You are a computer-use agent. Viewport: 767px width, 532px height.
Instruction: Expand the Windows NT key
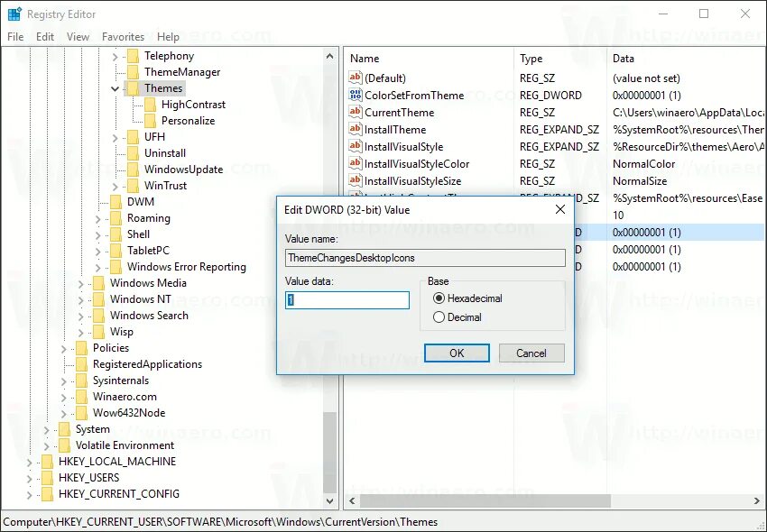point(80,299)
